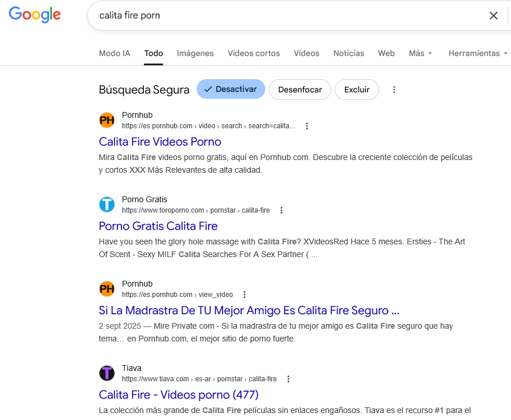Enable the Desenfocar SafeSearch option
The image size is (511, 420).
(x=299, y=89)
